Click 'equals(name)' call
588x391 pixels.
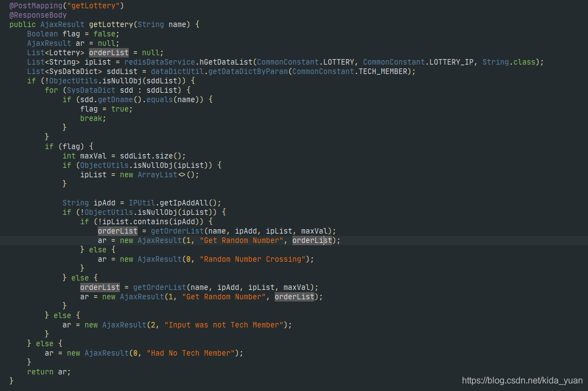[175, 99]
